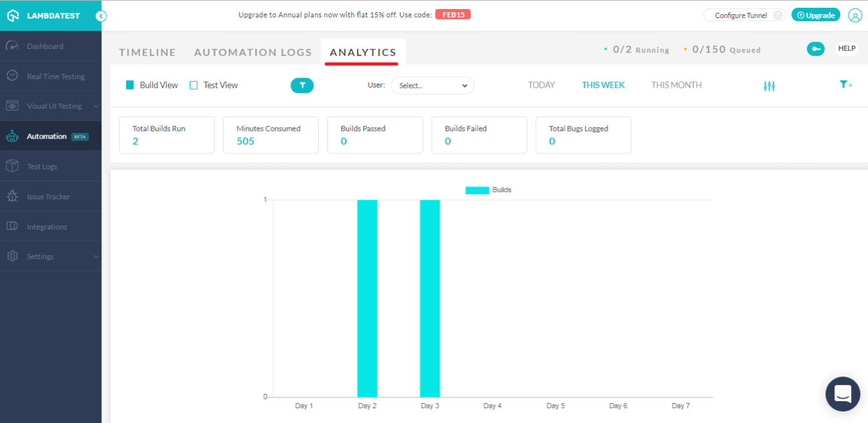Image resolution: width=868 pixels, height=423 pixels.
Task: Click the Upgrade button
Action: point(816,14)
